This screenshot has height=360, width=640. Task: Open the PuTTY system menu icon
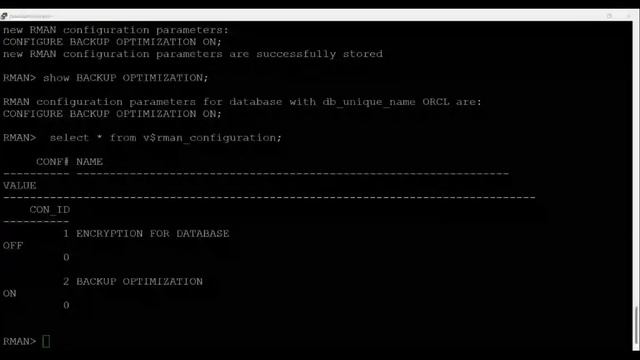click(4, 16)
